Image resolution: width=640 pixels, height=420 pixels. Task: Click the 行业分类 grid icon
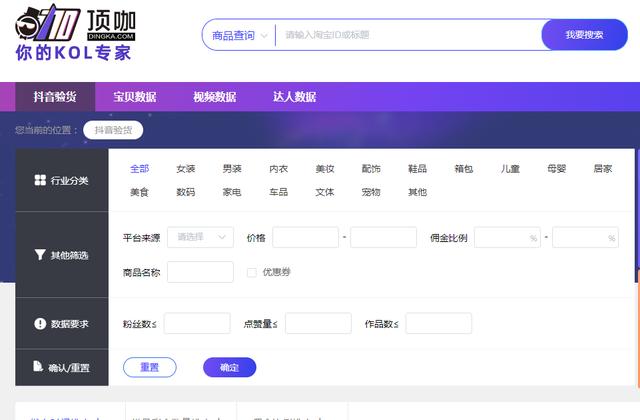(x=40, y=180)
